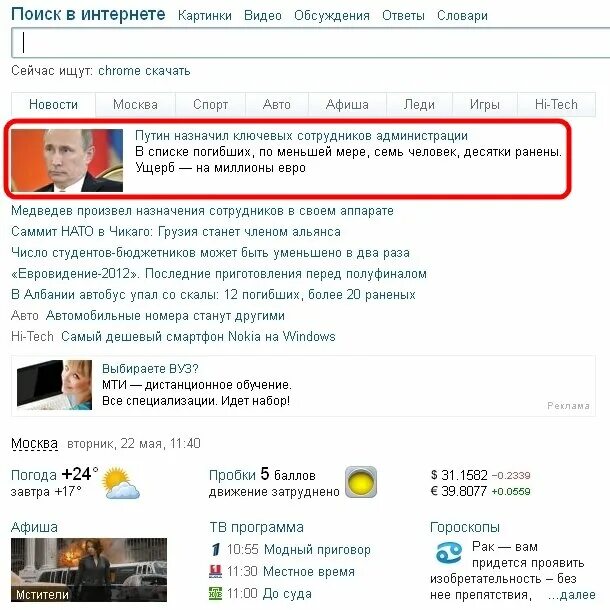Expand horoscope with ...далее link
The width and height of the screenshot is (610, 610).
[571, 595]
